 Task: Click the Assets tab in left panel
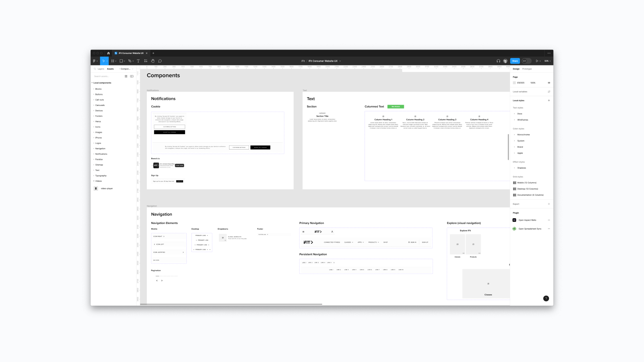coord(110,68)
